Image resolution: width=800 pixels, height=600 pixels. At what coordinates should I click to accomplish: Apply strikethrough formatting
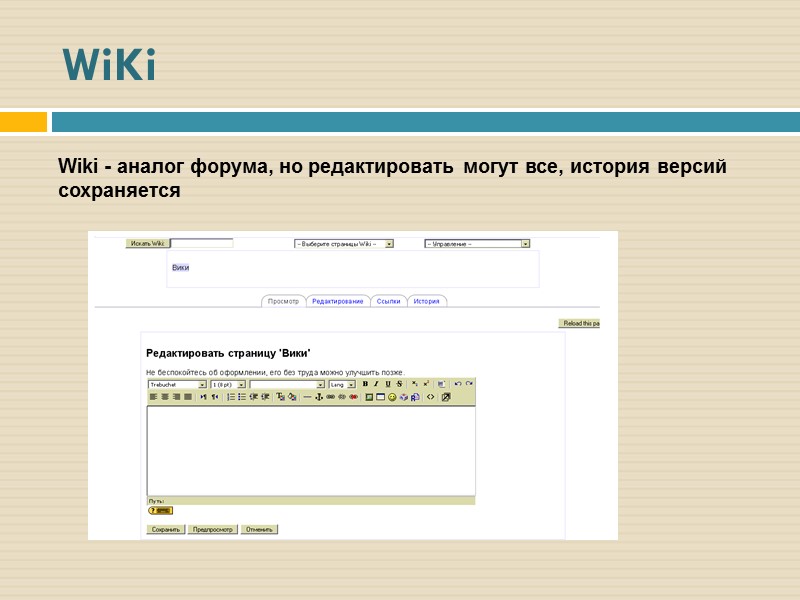pyautogui.click(x=399, y=384)
